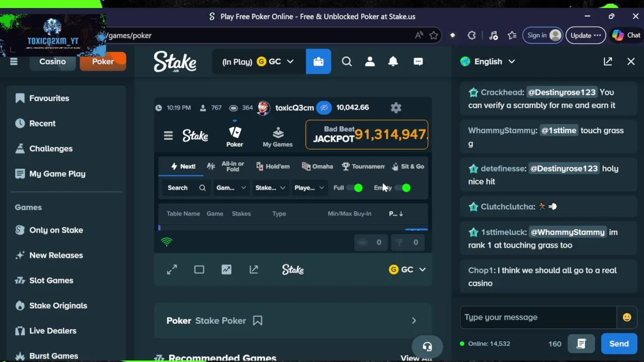The height and width of the screenshot is (362, 644).
Task: Switch to the Next! tab
Action: [183, 166]
